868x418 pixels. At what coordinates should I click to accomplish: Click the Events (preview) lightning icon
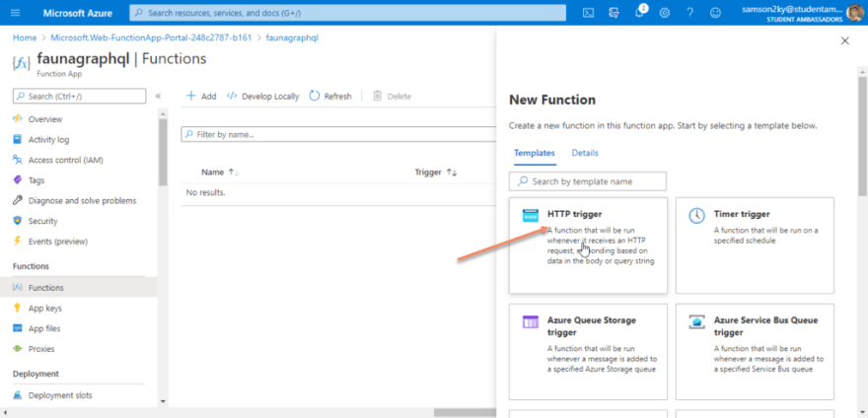point(17,241)
